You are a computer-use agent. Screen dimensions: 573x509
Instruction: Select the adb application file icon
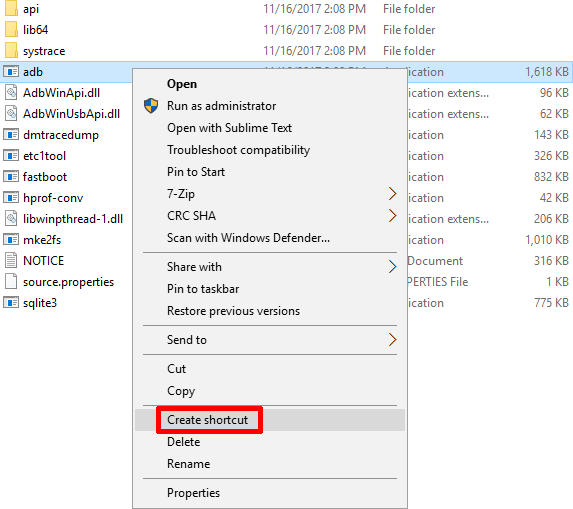pos(11,72)
